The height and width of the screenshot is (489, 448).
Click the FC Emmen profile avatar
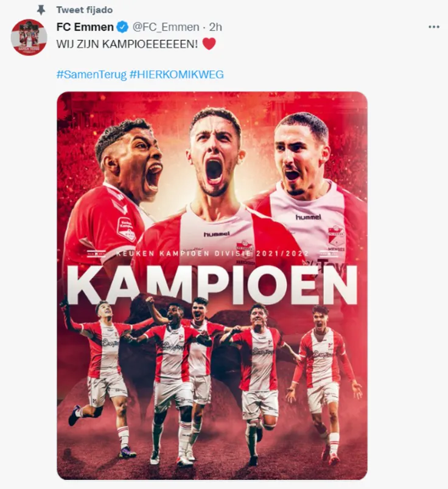tap(29, 37)
